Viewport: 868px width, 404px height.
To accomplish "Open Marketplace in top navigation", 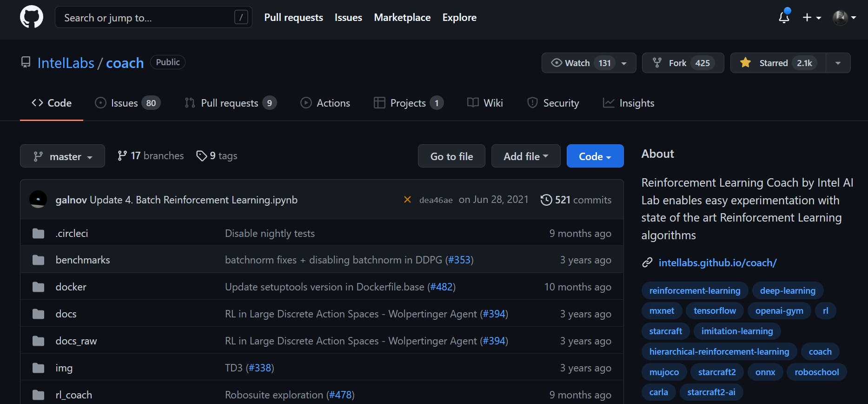I will point(402,17).
